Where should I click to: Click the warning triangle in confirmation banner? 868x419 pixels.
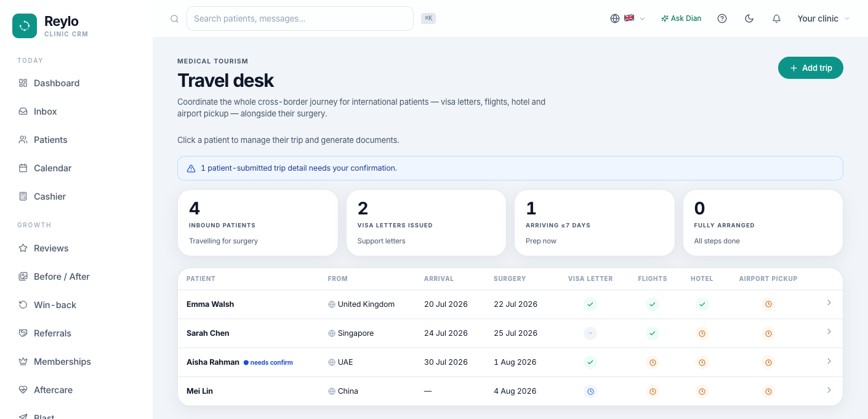pos(191,168)
